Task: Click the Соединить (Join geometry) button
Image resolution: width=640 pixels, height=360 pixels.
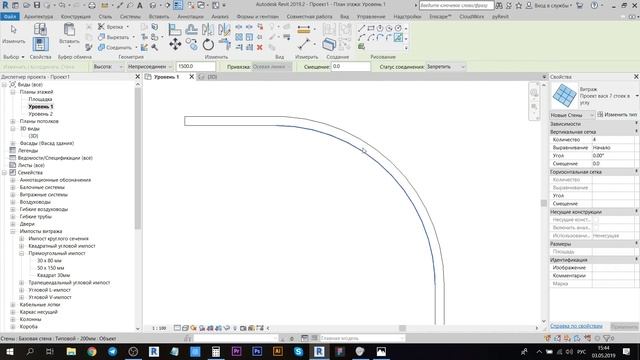Action: tap(115, 47)
